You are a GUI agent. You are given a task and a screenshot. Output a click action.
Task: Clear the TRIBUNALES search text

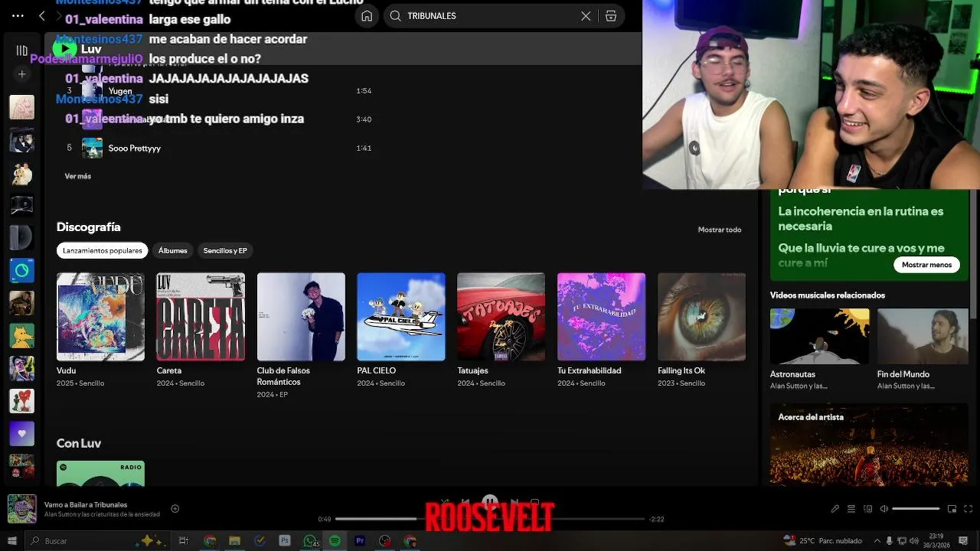[586, 16]
